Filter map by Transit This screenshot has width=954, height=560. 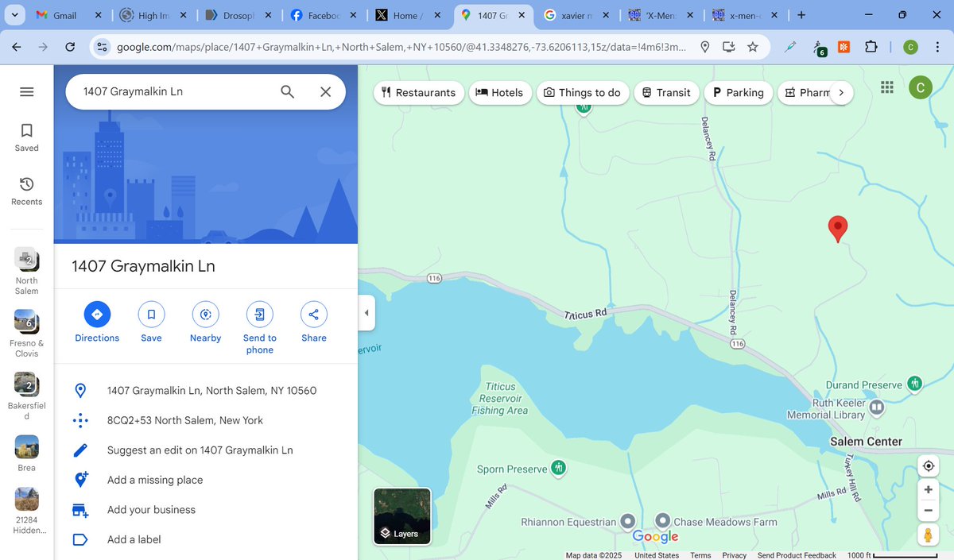click(x=666, y=92)
